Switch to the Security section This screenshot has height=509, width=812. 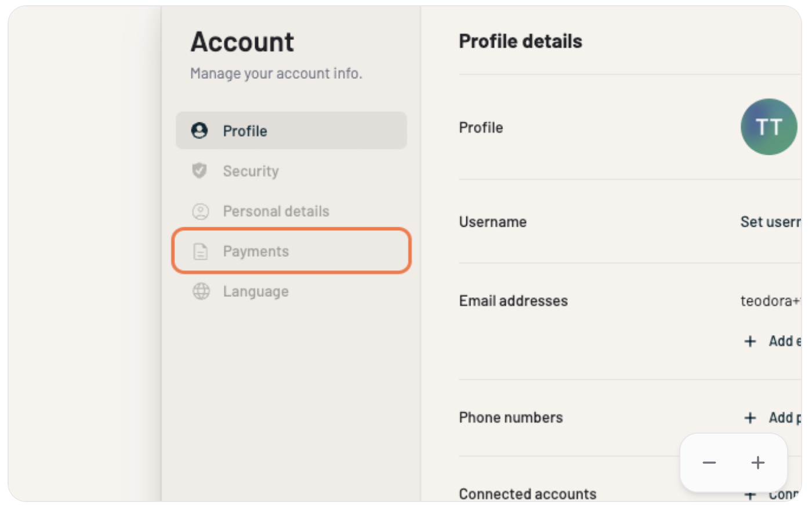(251, 171)
